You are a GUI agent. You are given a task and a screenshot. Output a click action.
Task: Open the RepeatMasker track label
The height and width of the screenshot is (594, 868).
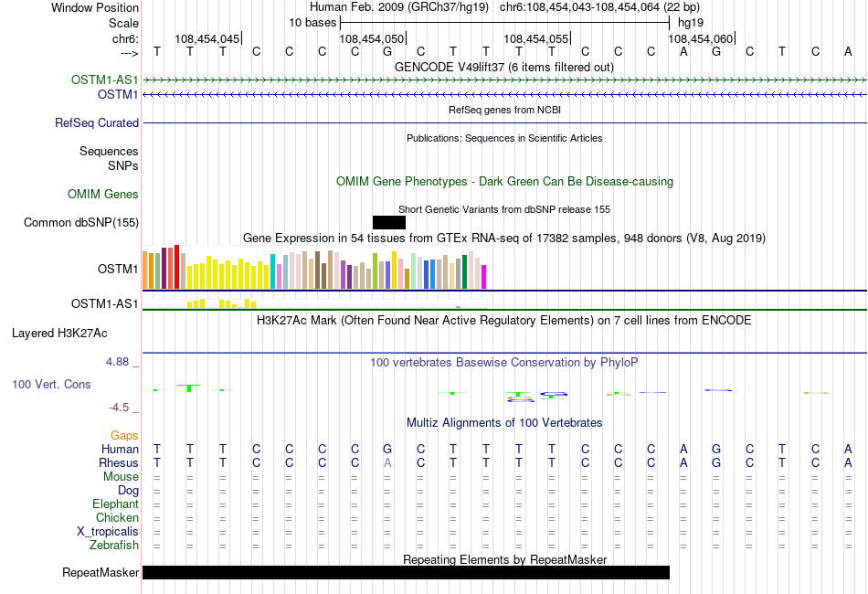point(101,572)
